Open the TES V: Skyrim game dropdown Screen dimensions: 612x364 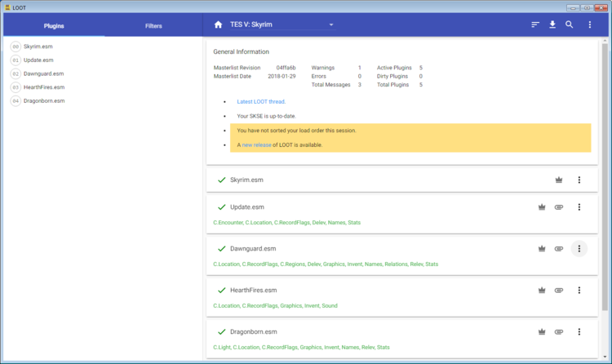point(282,24)
